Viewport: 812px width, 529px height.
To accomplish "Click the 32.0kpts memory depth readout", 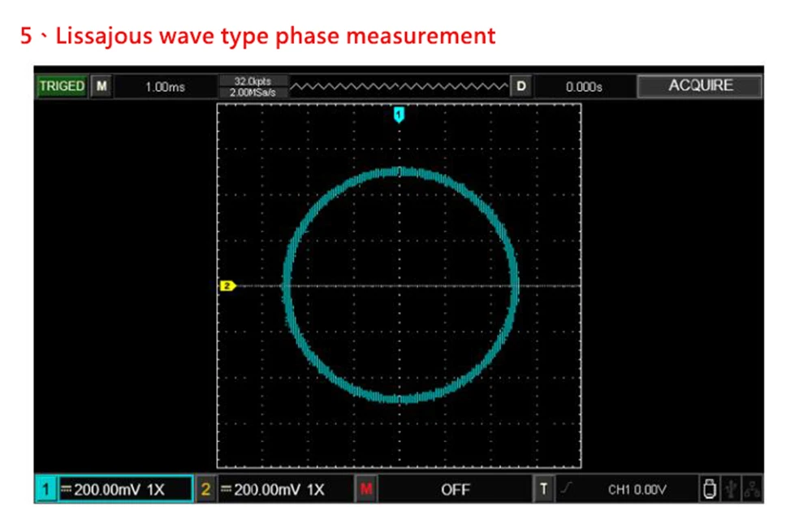I will [253, 80].
